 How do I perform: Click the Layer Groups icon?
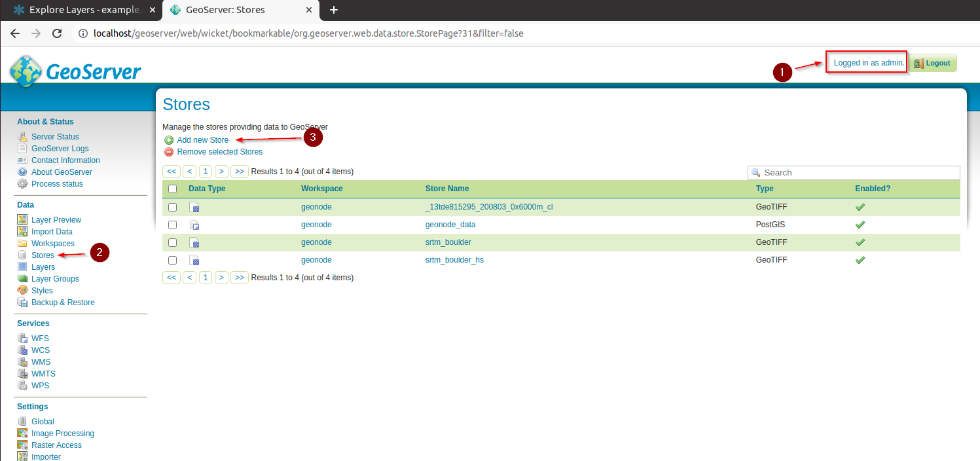tap(22, 279)
